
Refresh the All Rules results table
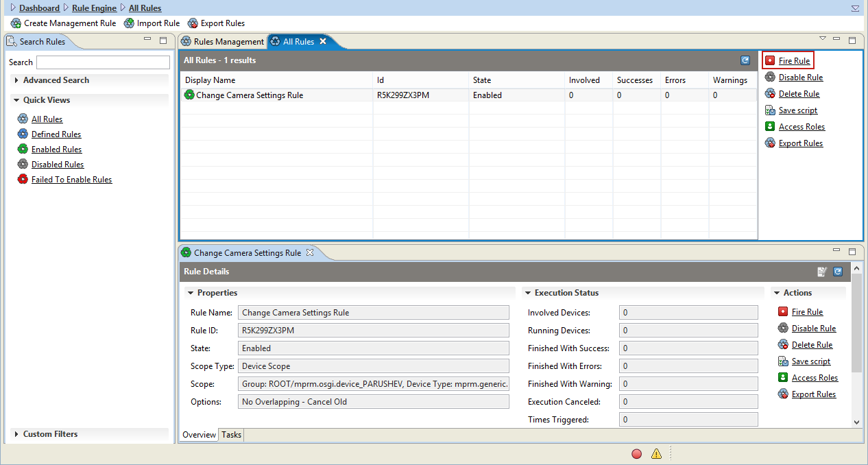click(745, 60)
